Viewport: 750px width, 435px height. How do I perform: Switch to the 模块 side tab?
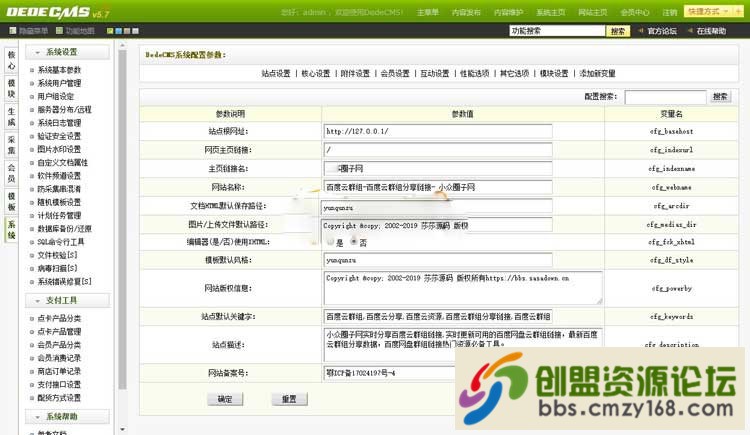11,89
